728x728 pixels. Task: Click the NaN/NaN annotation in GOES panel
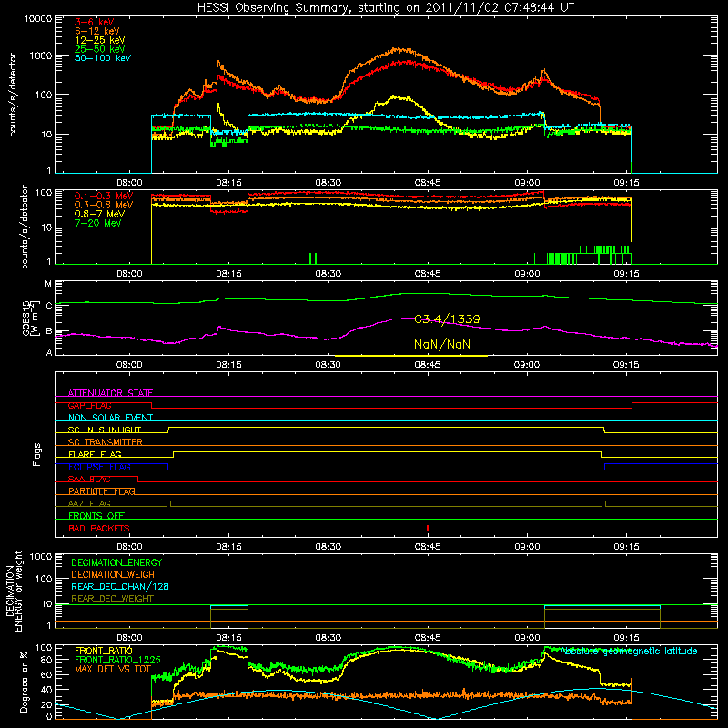pyautogui.click(x=442, y=344)
